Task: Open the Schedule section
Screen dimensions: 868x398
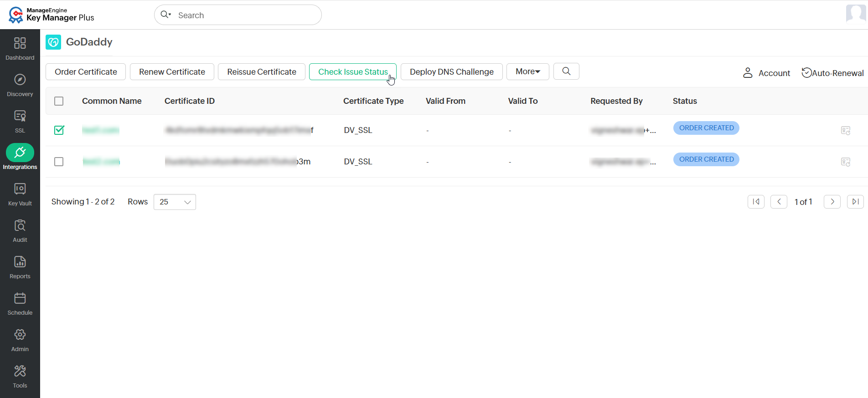Action: 20,304
